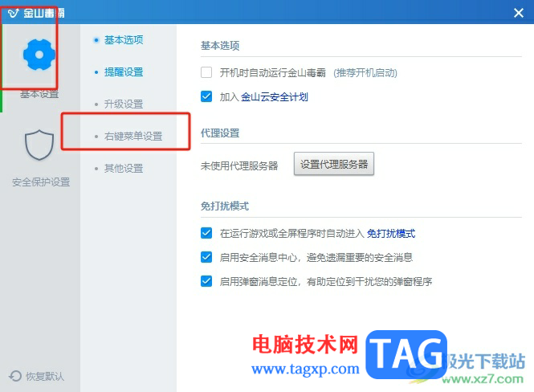
Task: Click the 代理设置 section heading
Action: tap(220, 133)
